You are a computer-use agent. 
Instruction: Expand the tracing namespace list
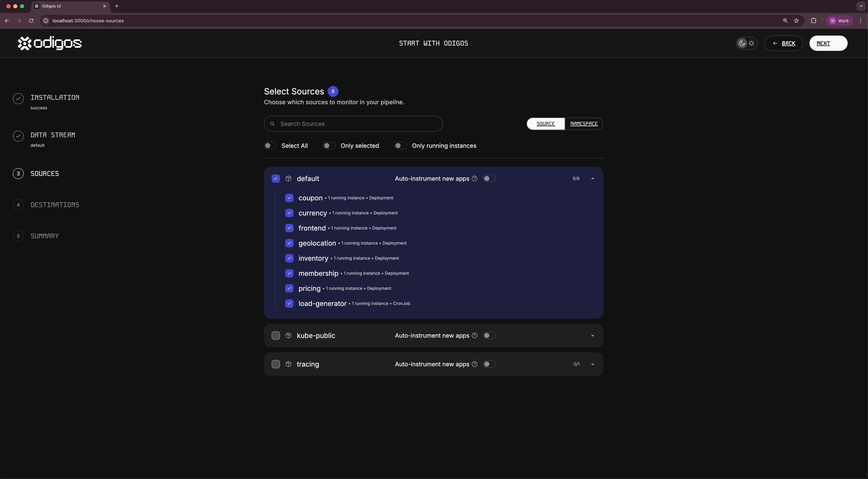(592, 364)
